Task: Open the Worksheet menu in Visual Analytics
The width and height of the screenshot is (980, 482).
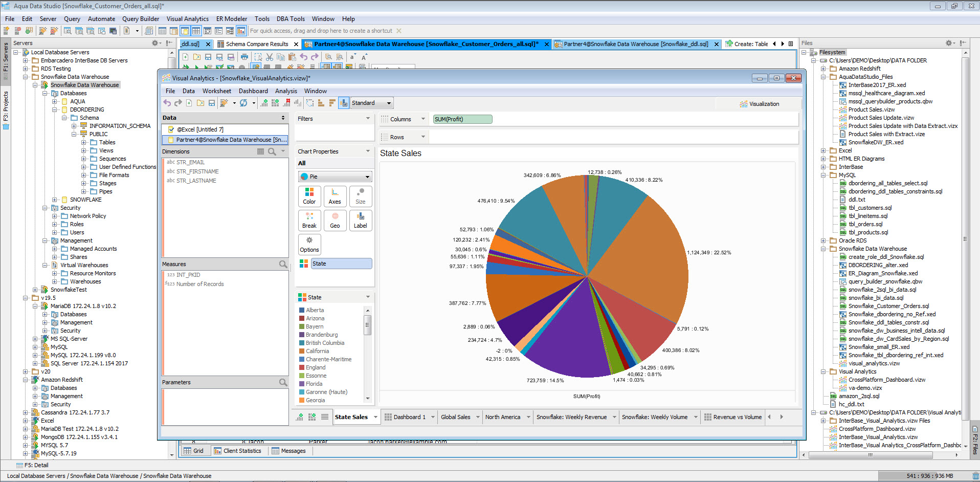Action: [x=217, y=91]
